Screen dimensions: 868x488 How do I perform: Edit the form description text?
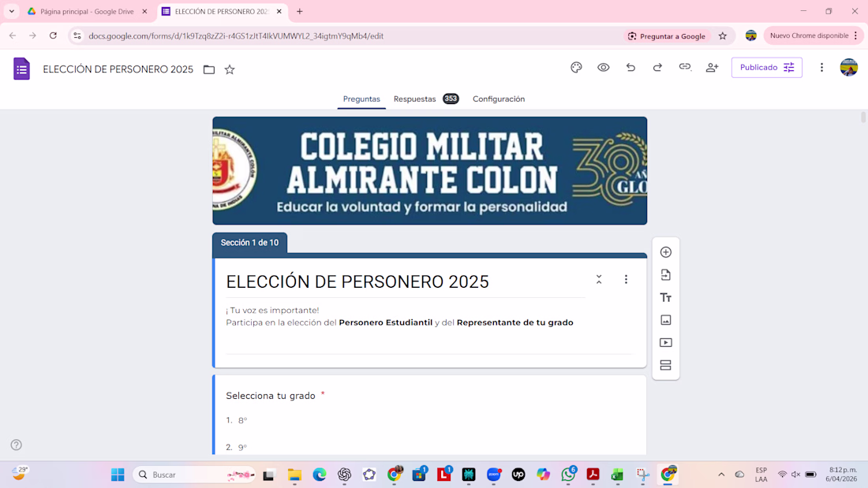[x=400, y=316]
